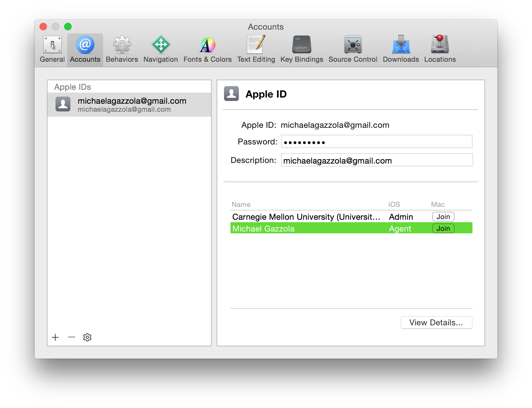
Task: Click Admin role for Carnegie Mellon
Action: (401, 217)
